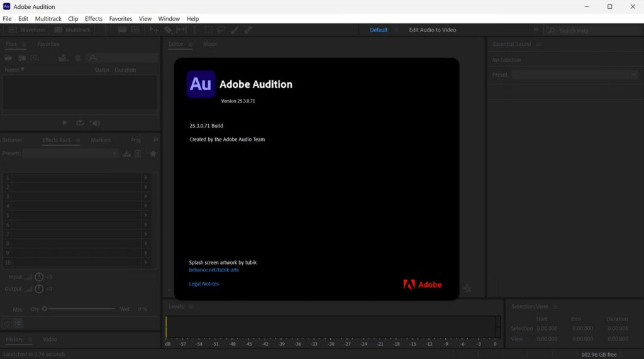Open the Edit menu
Viewport: 644px width, 359px height.
click(23, 19)
